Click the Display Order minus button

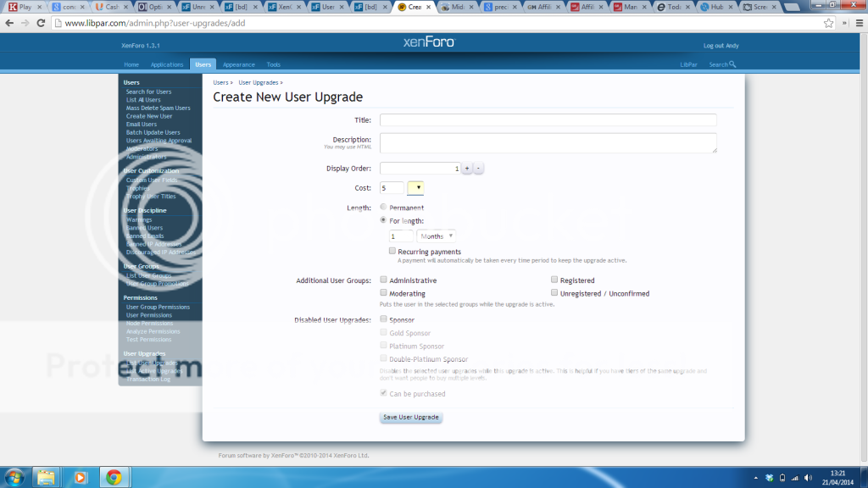click(477, 168)
